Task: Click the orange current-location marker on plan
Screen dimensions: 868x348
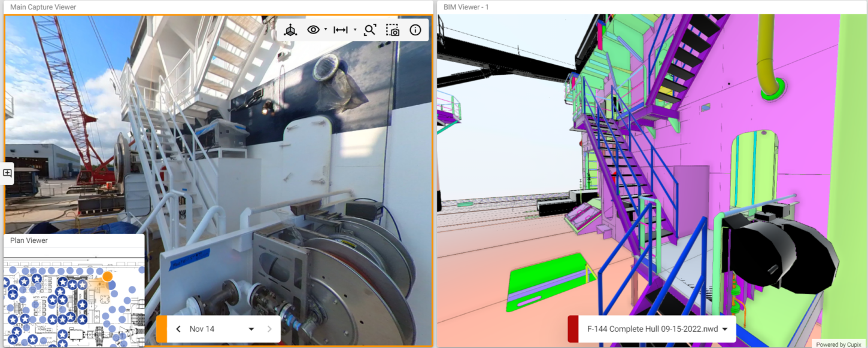Action: click(x=107, y=276)
